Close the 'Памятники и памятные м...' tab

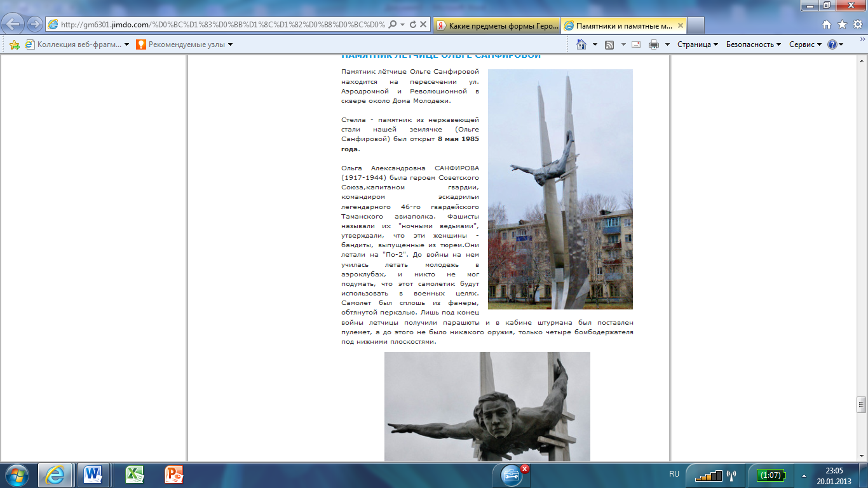click(679, 25)
